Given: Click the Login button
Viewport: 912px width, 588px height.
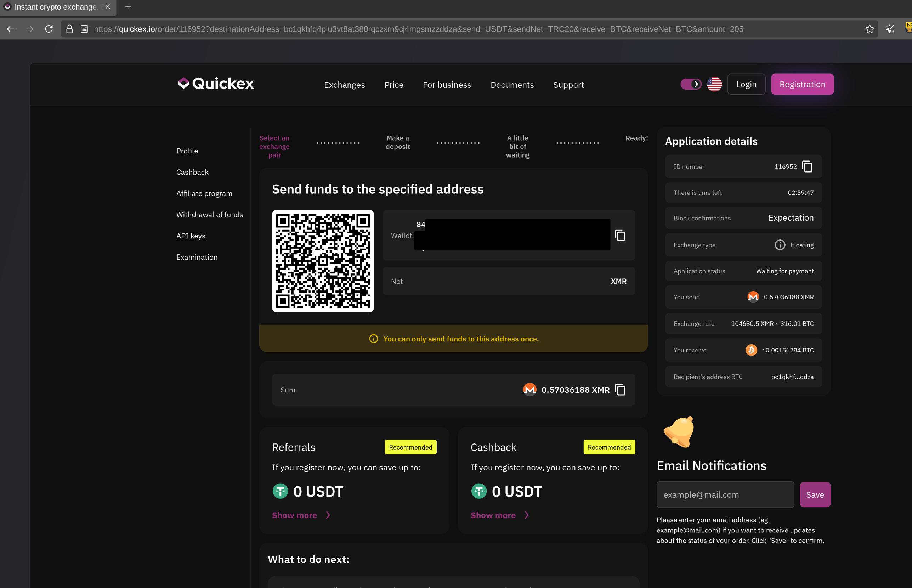Looking at the screenshot, I should tap(746, 84).
